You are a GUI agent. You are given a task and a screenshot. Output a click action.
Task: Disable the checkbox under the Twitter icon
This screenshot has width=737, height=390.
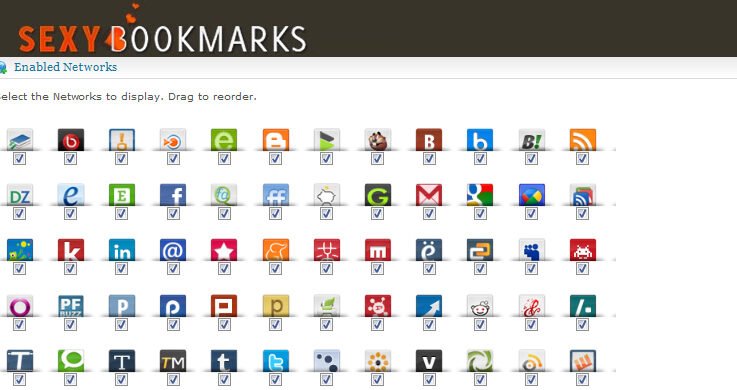(x=275, y=380)
